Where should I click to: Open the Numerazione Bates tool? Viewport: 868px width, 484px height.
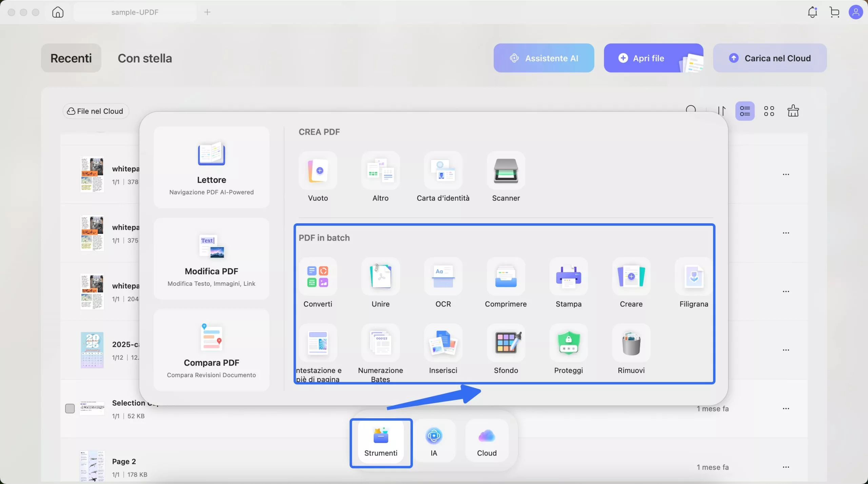[x=380, y=343]
